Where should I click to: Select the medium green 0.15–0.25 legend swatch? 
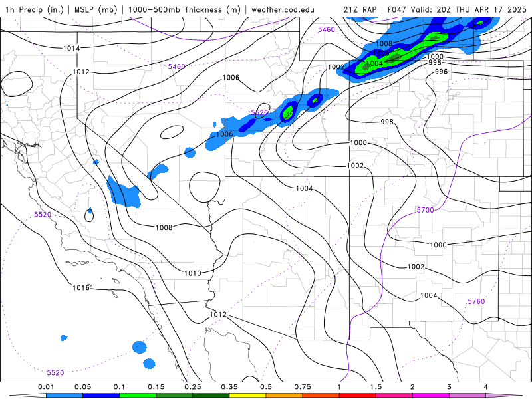(x=174, y=396)
